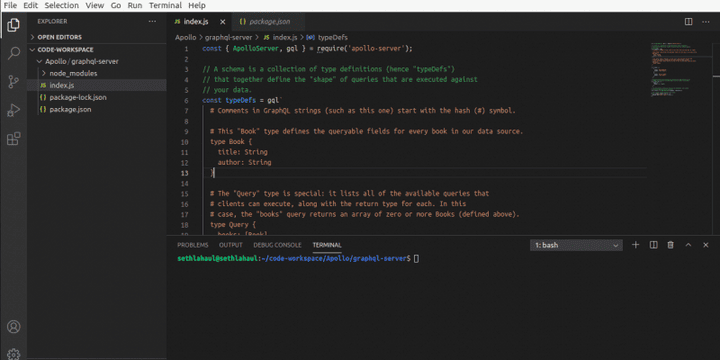Open editor More Actions ellipsis

pos(705,22)
